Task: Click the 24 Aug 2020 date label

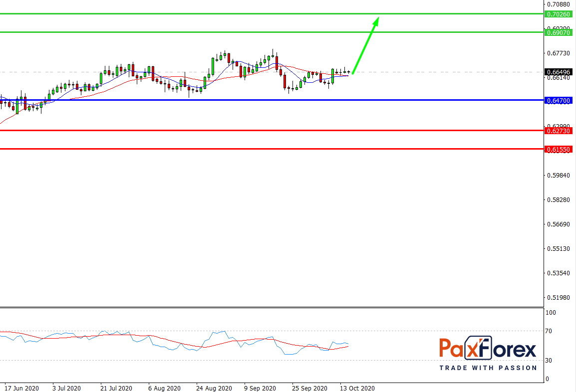Action: [x=214, y=388]
